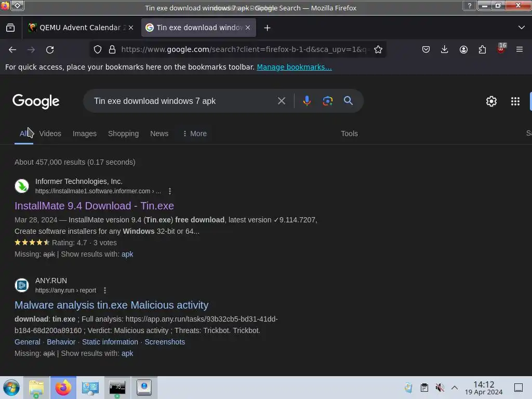
Task: Start Google voice search microphone
Action: coord(307,101)
